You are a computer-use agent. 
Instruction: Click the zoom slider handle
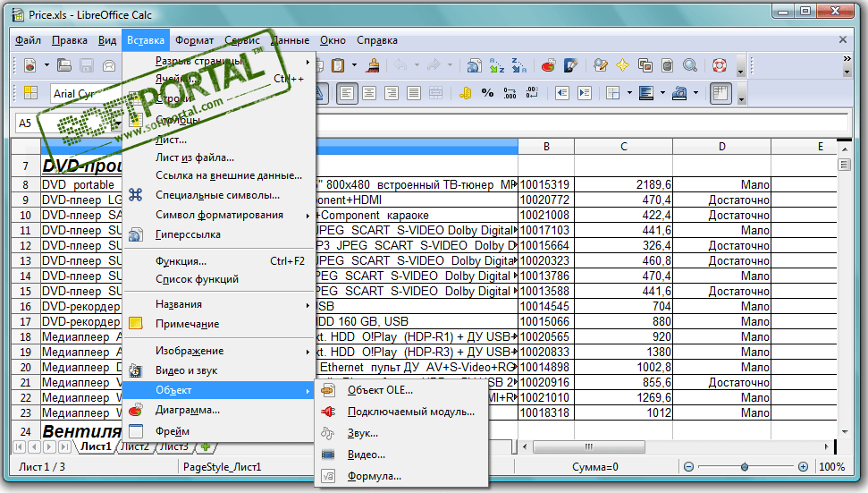tap(744, 466)
